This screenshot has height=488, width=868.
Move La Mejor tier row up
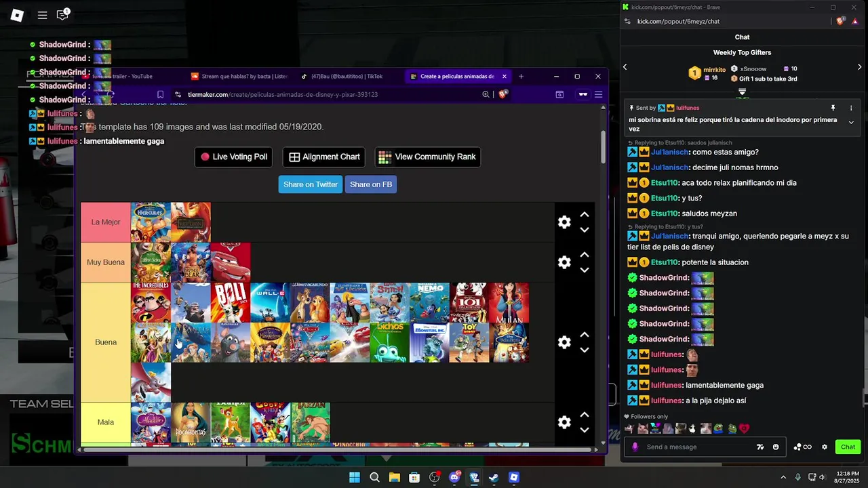coord(585,215)
